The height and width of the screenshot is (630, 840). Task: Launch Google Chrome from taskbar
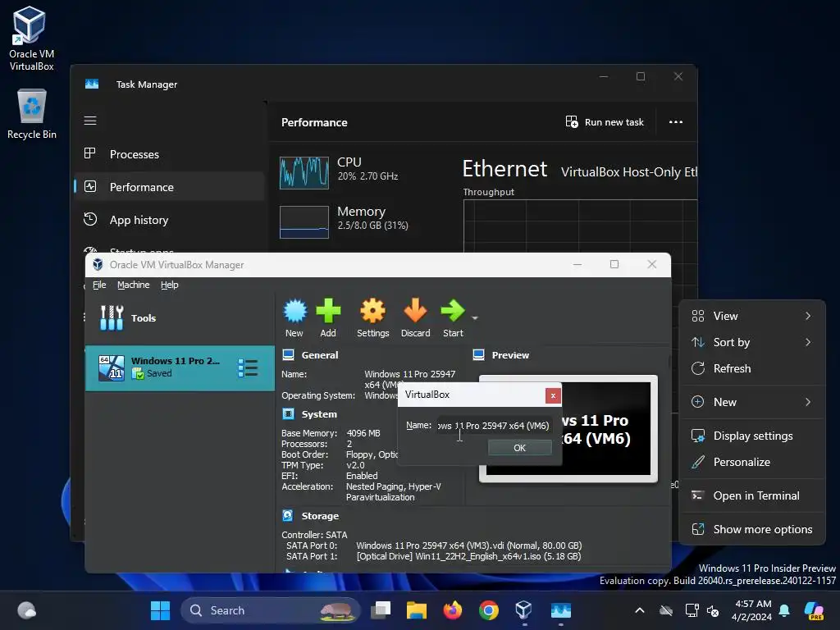click(489, 610)
